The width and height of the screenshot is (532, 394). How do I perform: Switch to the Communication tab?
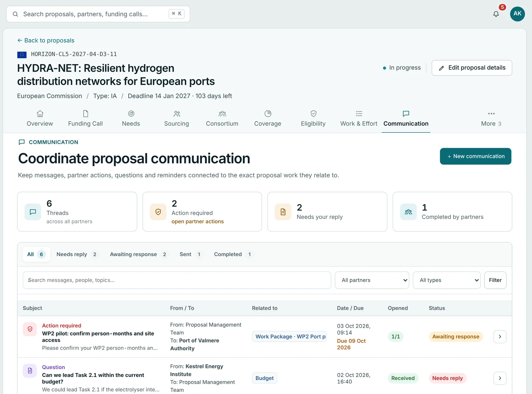[406, 119]
